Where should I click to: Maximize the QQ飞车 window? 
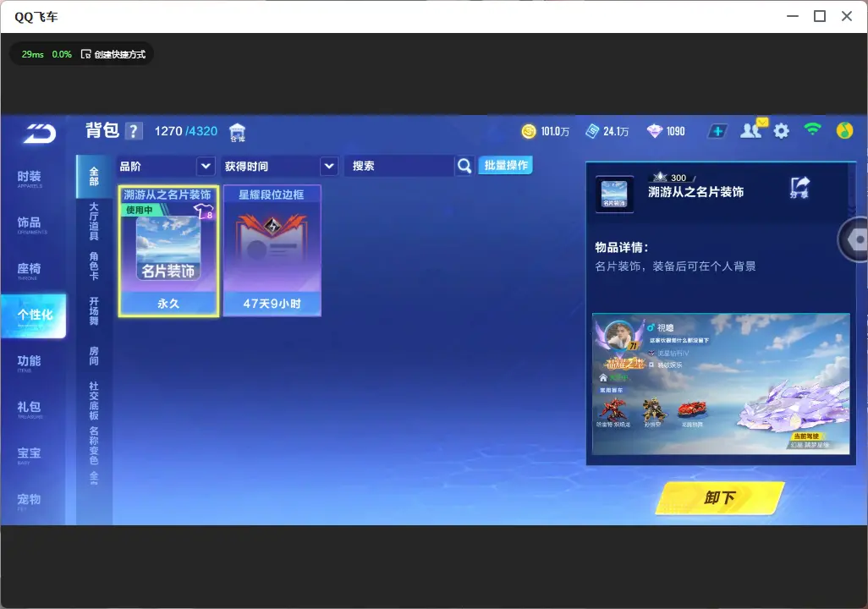pyautogui.click(x=820, y=17)
